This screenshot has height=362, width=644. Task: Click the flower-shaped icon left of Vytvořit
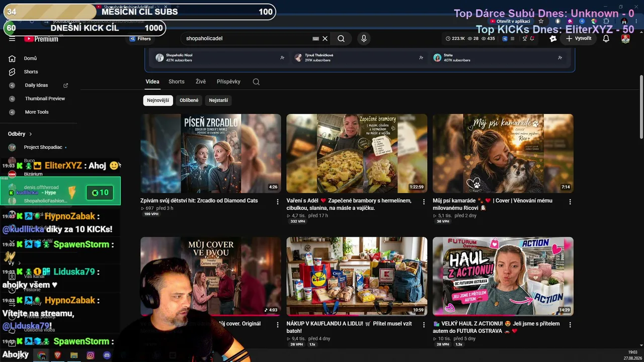[553, 39]
